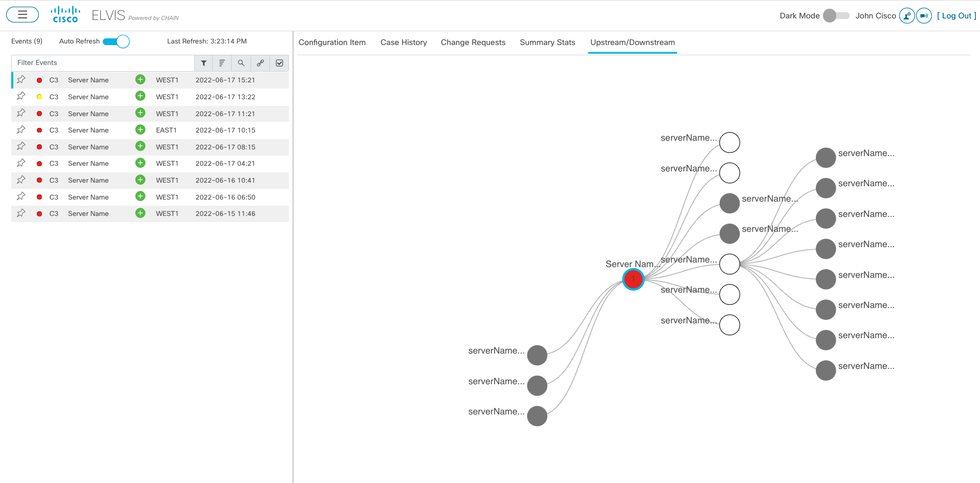This screenshot has width=980, height=483.
Task: Open user settings icon beside John Cisco
Action: click(x=906, y=16)
